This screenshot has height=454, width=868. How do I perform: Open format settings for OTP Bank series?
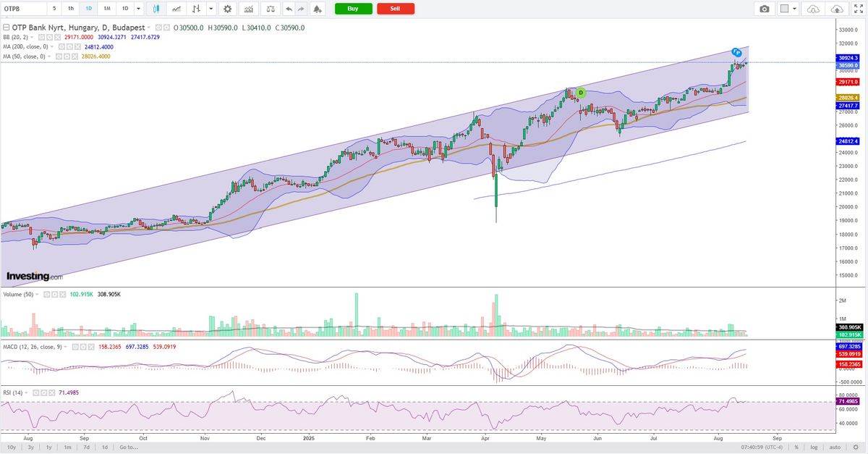166,28
